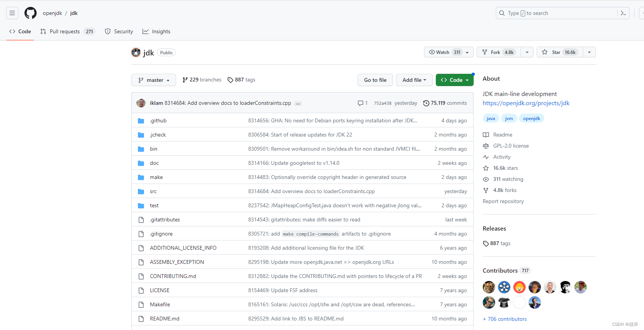Click the 16.6k stars star icon
The image size is (644, 330).
(x=486, y=168)
